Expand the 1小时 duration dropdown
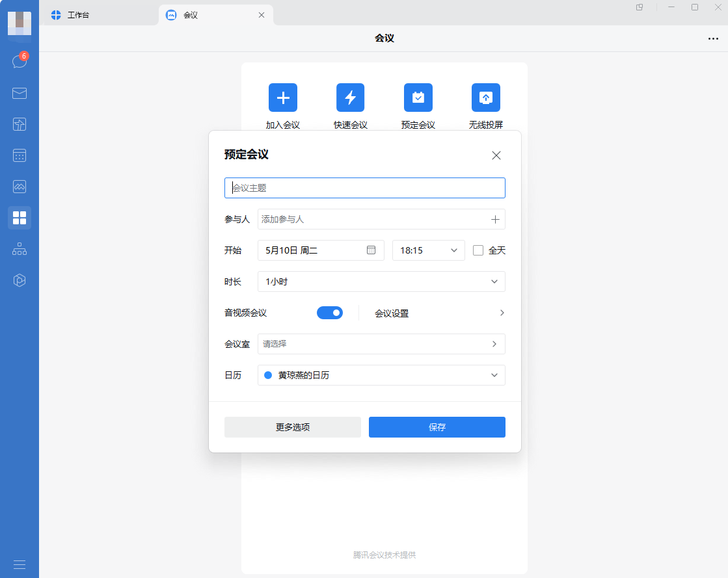728x578 pixels. point(381,282)
